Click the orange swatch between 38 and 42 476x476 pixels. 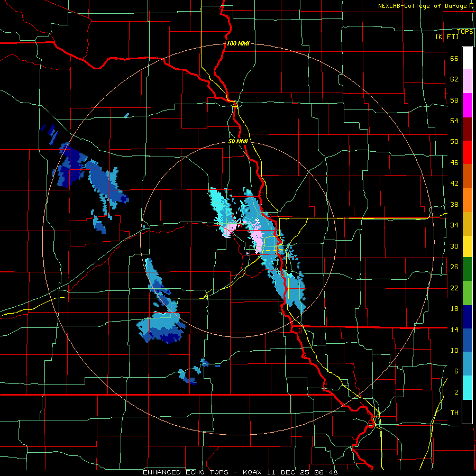pos(467,200)
